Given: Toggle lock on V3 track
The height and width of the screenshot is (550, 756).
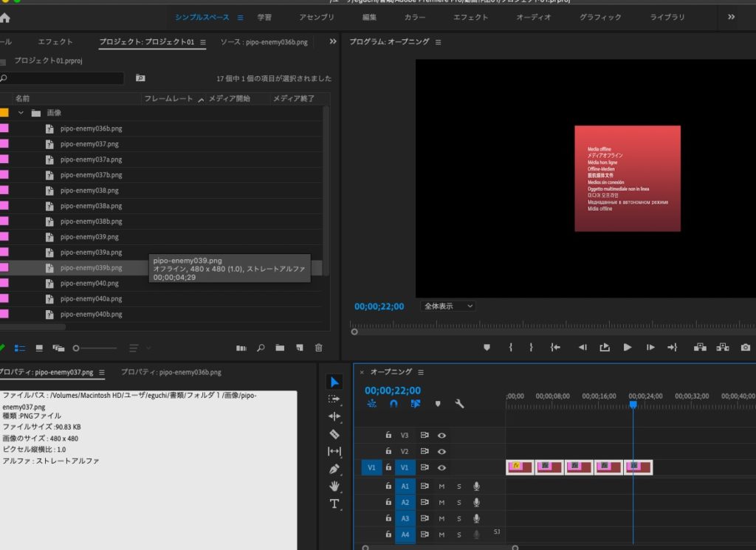Looking at the screenshot, I should coord(388,436).
